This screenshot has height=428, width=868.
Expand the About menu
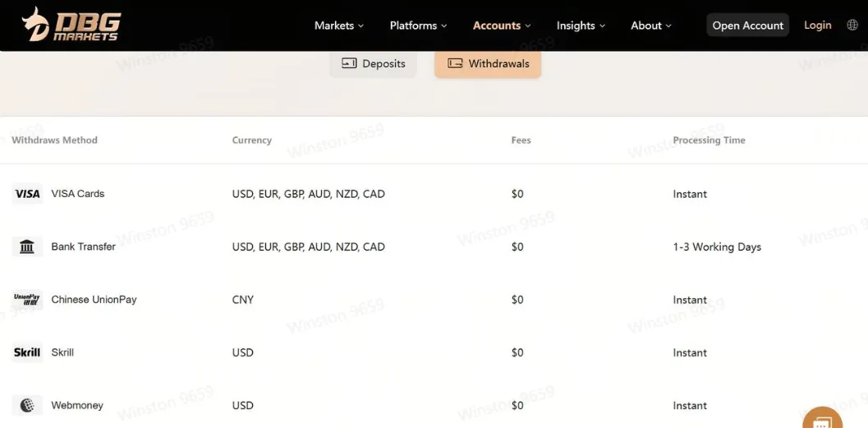651,25
